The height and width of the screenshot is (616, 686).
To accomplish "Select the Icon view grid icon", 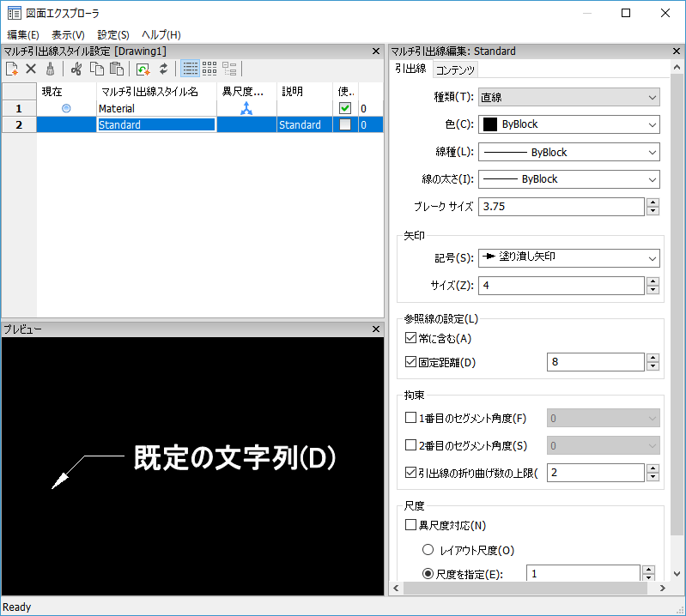I will pos(209,69).
